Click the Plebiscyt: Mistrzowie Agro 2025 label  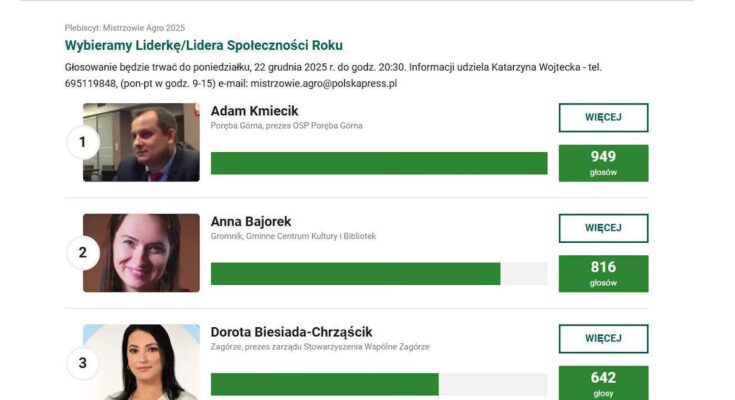[x=124, y=28]
